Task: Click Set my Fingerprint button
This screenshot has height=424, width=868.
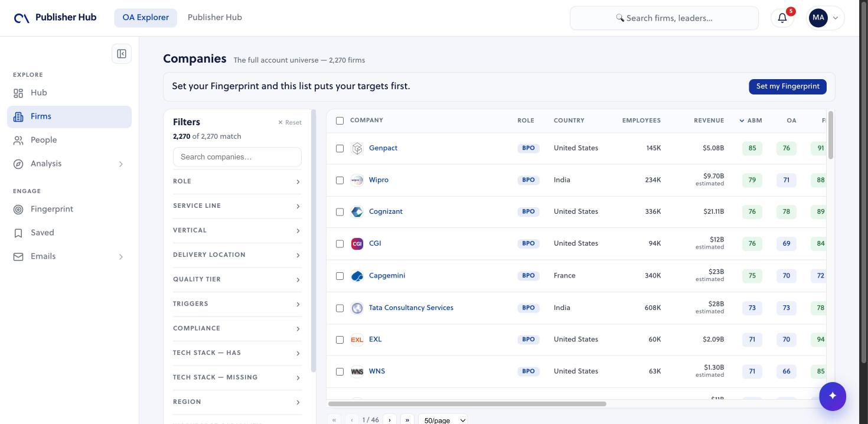Action: (x=788, y=86)
